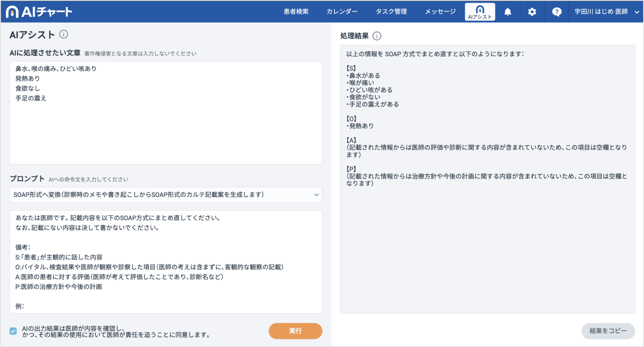The height and width of the screenshot is (347, 644).
Task: Open the カレンダー menu item
Action: click(x=342, y=12)
